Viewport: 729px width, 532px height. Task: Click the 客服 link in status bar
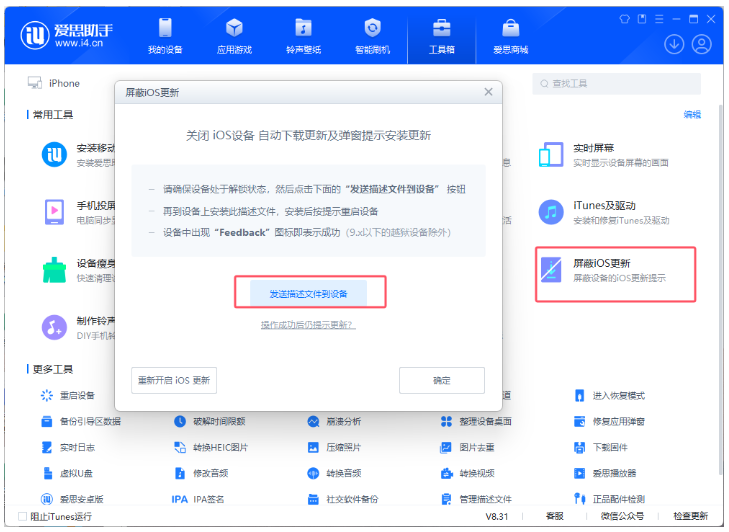[555, 516]
